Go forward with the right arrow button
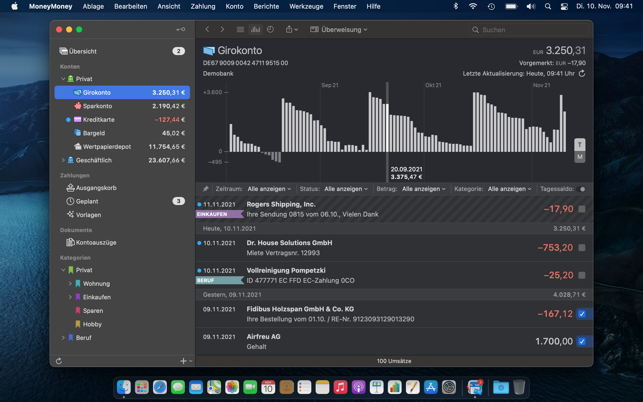This screenshot has width=643, height=402. [x=222, y=30]
